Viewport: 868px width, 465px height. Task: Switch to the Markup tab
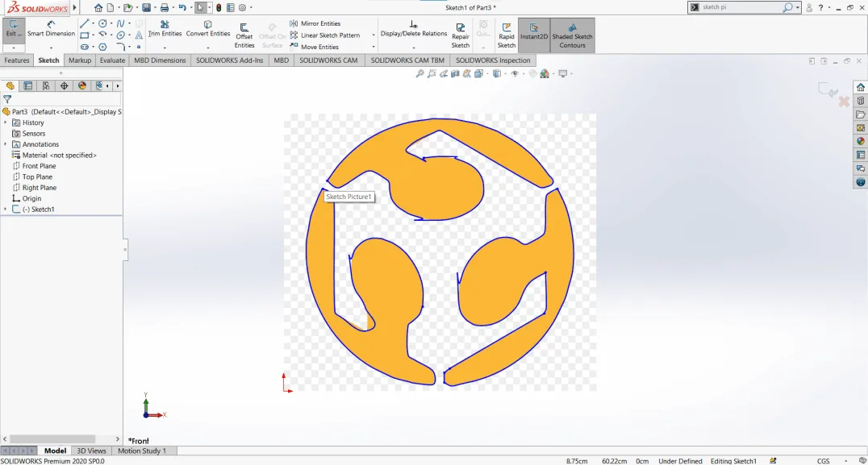(80, 60)
